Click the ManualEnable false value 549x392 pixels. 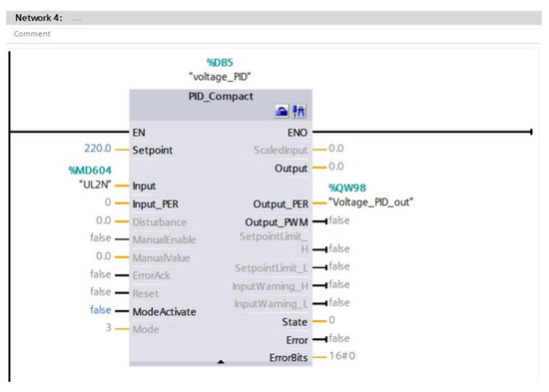pyautogui.click(x=101, y=238)
